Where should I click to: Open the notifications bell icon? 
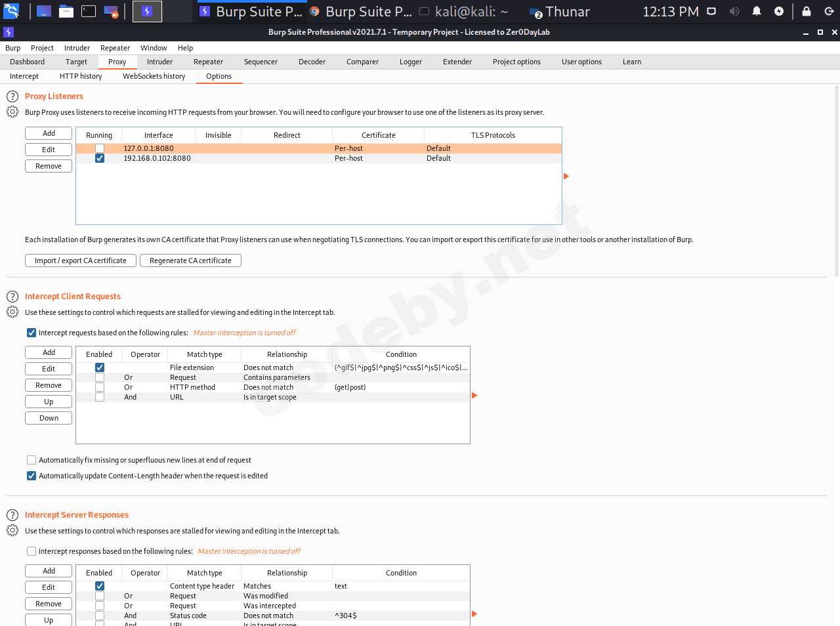(757, 11)
